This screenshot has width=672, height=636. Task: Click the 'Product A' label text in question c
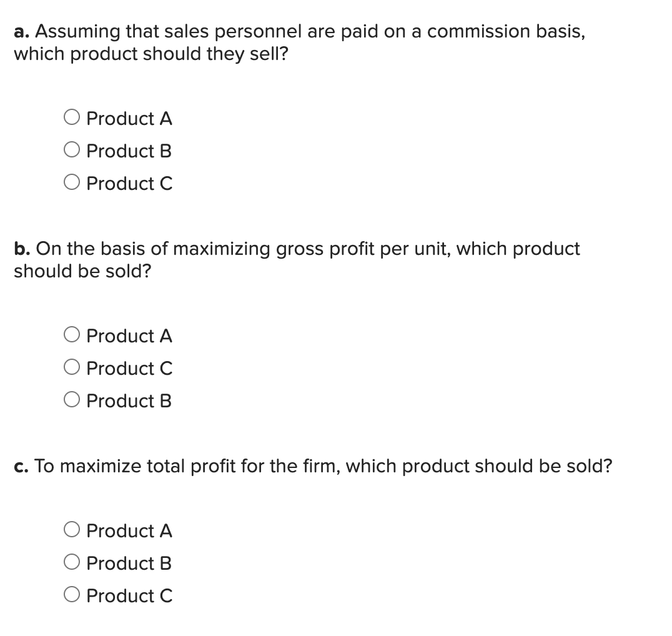pos(129,531)
